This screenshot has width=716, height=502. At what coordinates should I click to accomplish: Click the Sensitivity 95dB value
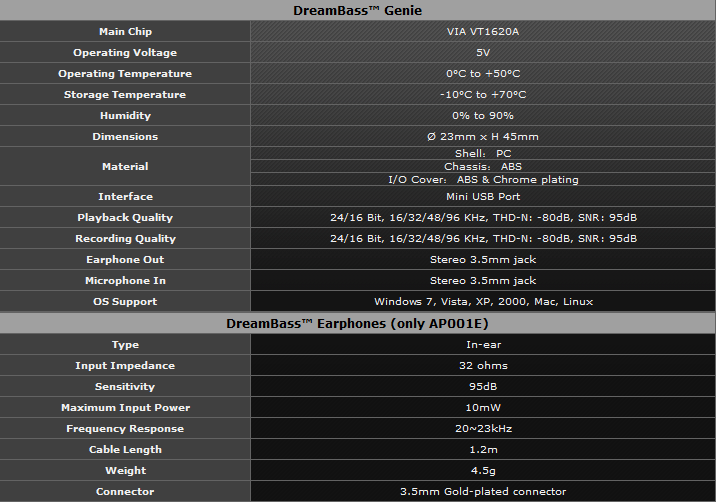483,386
